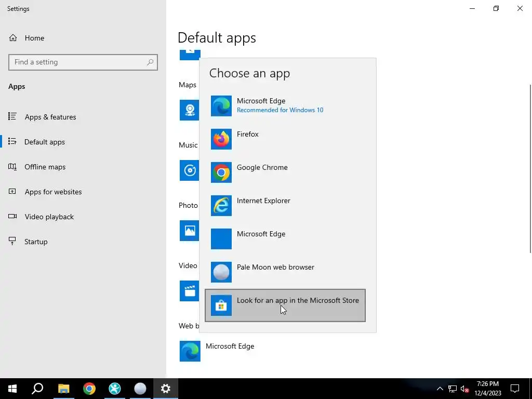Click Recommended for Windows 10 text
Screen dimensions: 532x399
point(280,110)
